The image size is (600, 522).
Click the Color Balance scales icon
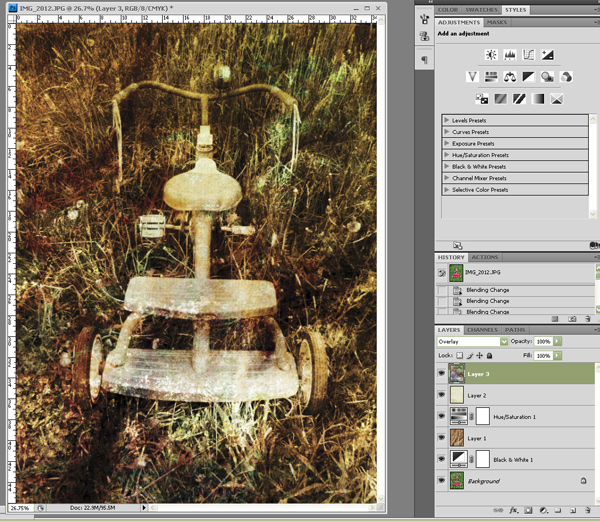click(x=510, y=77)
